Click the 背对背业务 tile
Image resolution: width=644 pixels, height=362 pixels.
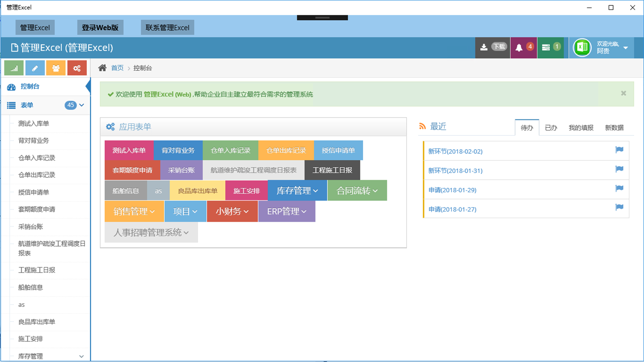[178, 150]
